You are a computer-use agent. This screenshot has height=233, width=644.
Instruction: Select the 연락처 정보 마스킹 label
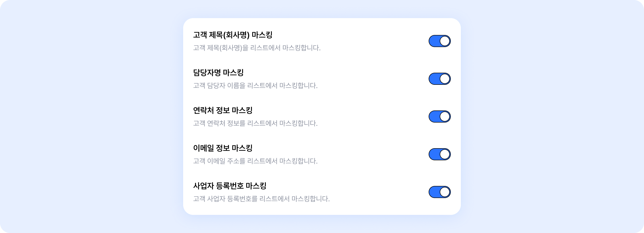223,110
